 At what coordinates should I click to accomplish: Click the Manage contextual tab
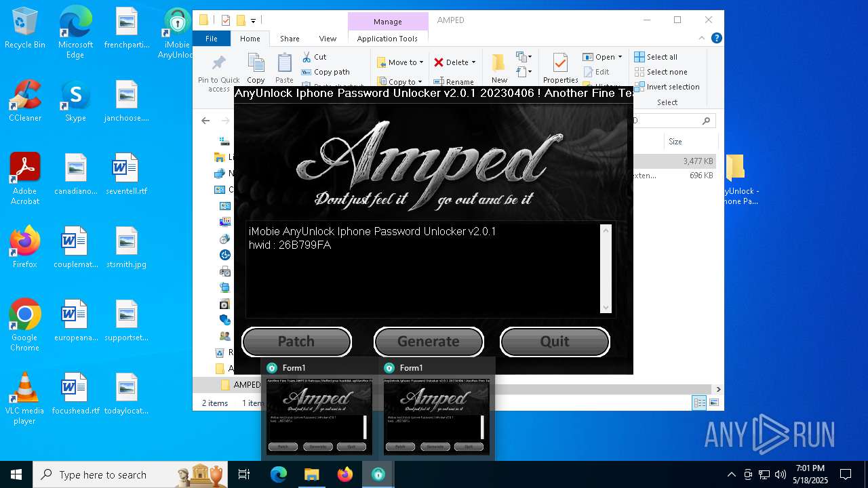(388, 21)
